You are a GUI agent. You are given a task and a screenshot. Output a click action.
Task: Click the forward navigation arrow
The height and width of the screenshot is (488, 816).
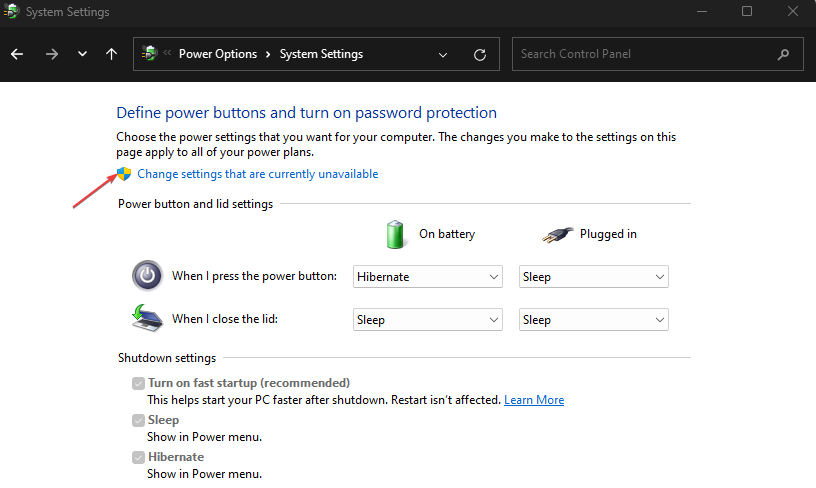point(52,54)
